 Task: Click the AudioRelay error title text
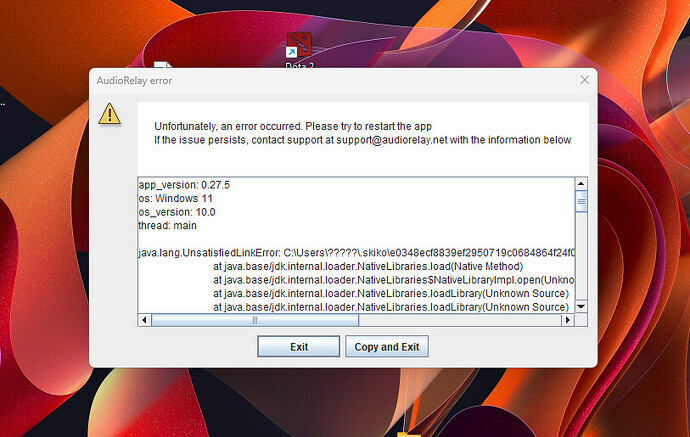click(134, 81)
